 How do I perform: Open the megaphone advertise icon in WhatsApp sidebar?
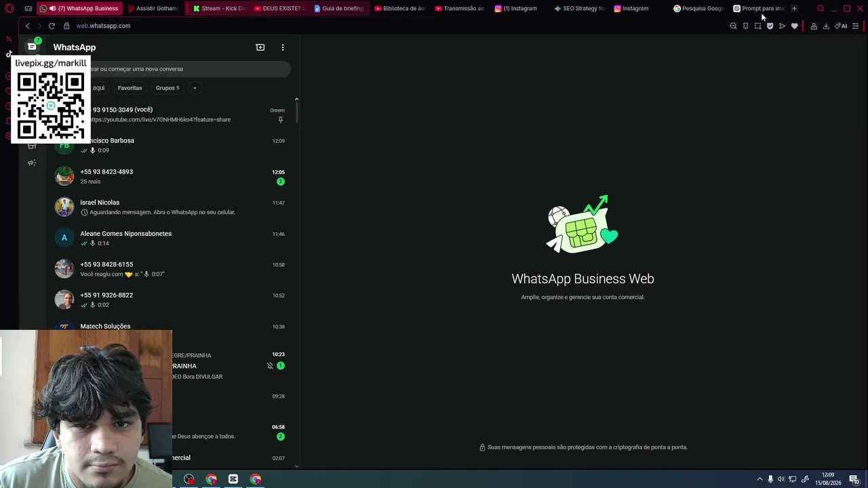[32, 163]
